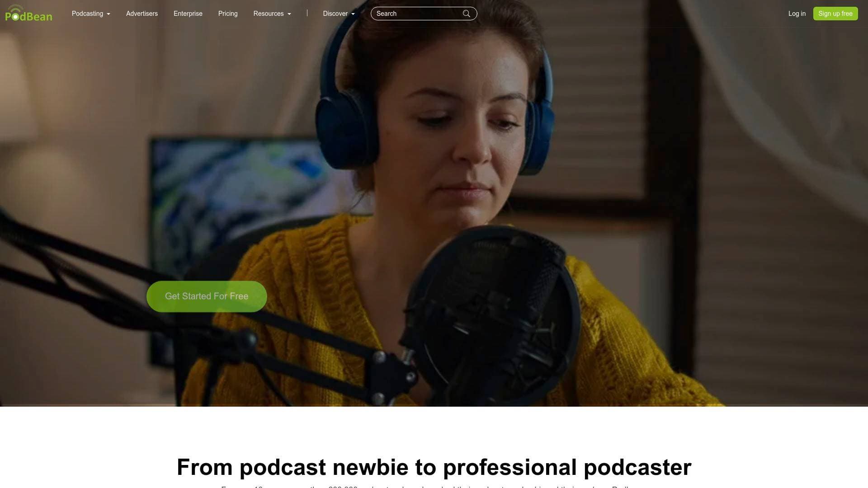Click the Log in link
Image resolution: width=868 pixels, height=488 pixels.
[x=797, y=14]
